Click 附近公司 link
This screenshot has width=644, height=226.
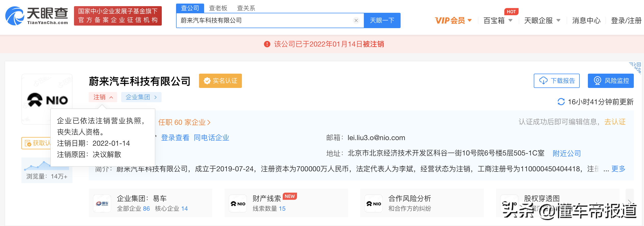pos(567,153)
